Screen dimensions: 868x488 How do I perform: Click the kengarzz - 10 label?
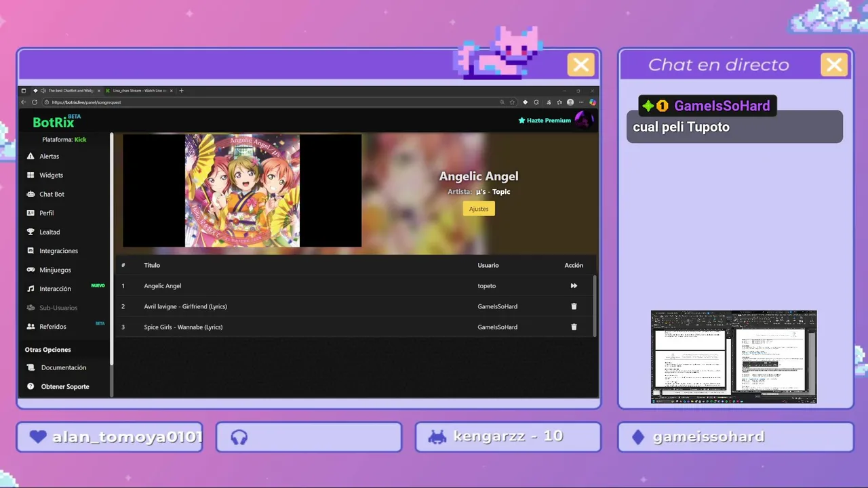[508, 437]
